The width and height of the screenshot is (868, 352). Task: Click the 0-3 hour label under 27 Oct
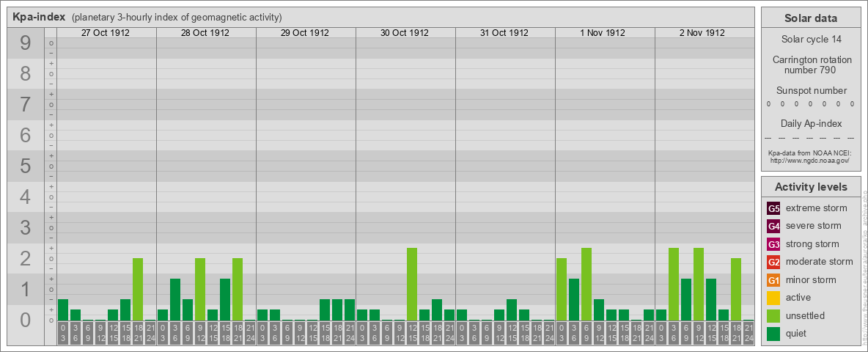pos(63,334)
